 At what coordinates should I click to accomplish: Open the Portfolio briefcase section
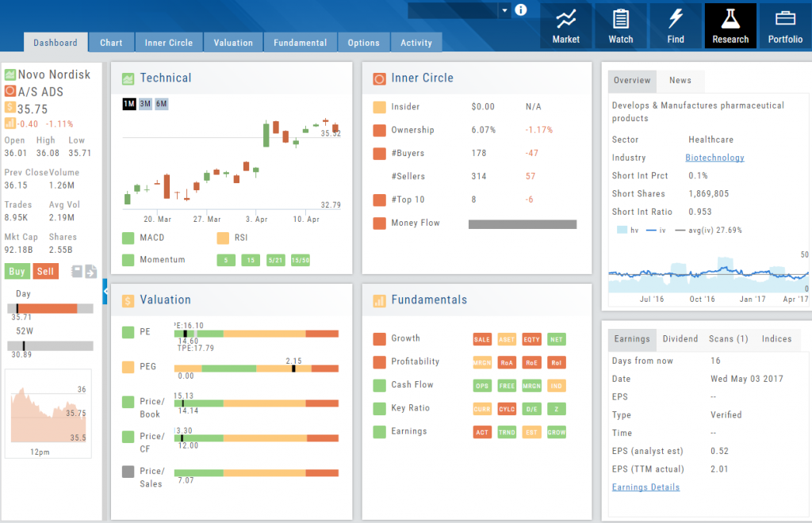click(x=785, y=26)
